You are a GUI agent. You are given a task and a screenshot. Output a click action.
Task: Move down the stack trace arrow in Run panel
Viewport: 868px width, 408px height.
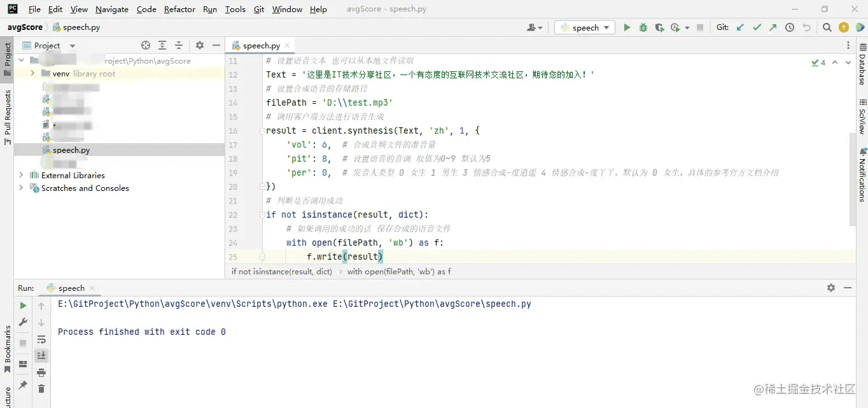[x=41, y=323]
